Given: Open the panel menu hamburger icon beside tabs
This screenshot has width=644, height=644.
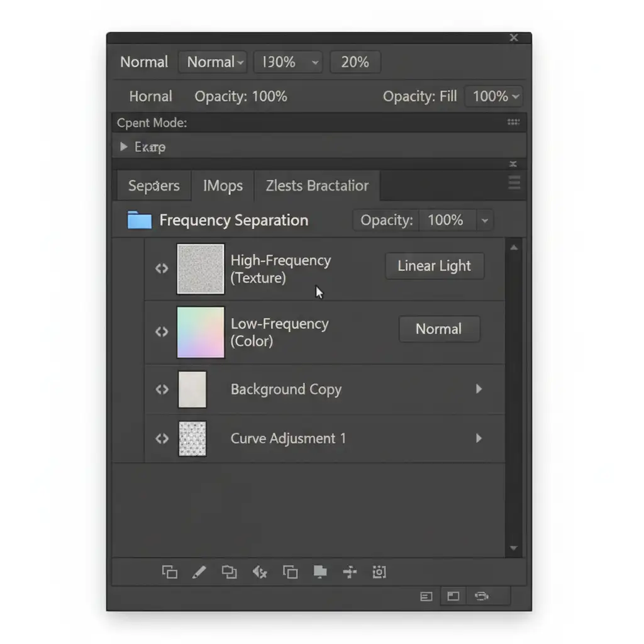Looking at the screenshot, I should [514, 183].
